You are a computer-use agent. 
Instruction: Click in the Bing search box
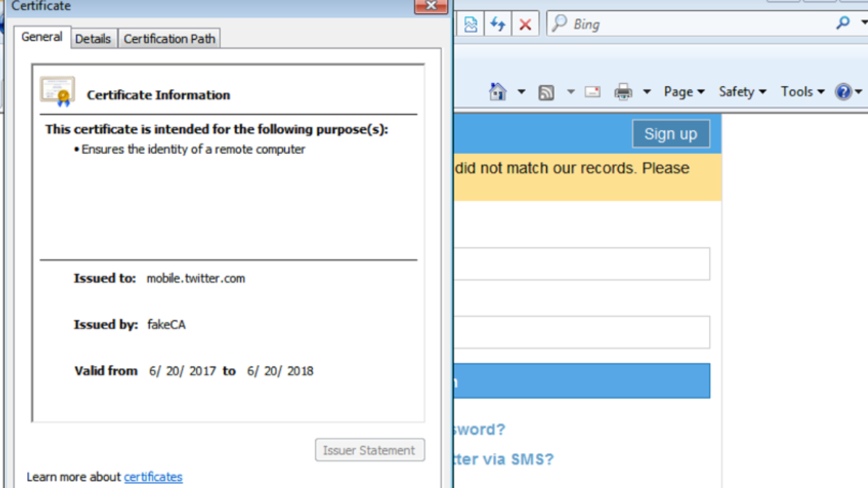click(700, 24)
